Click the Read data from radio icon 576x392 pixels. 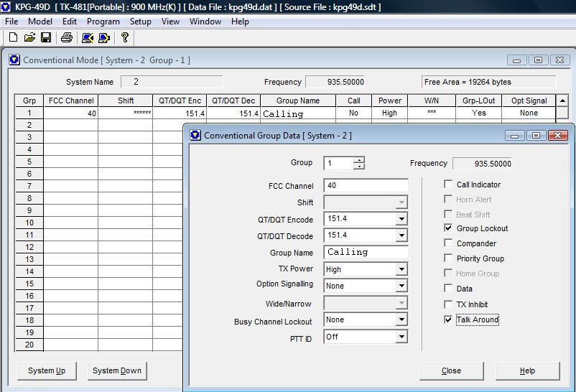coord(88,37)
